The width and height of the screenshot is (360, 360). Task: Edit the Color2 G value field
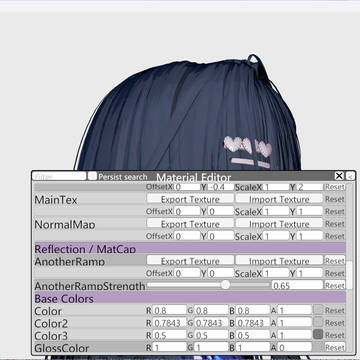coord(211,323)
